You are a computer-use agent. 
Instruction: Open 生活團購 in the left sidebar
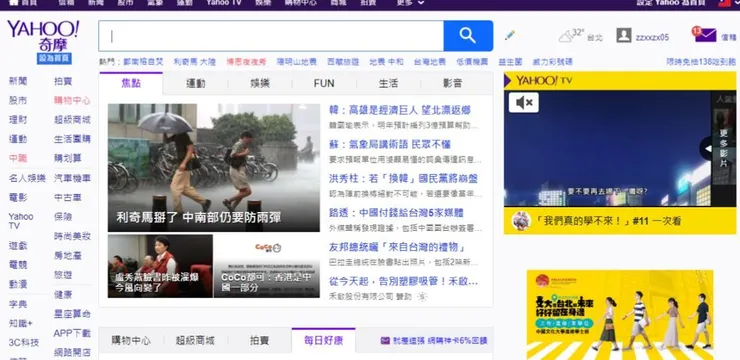pos(72,139)
